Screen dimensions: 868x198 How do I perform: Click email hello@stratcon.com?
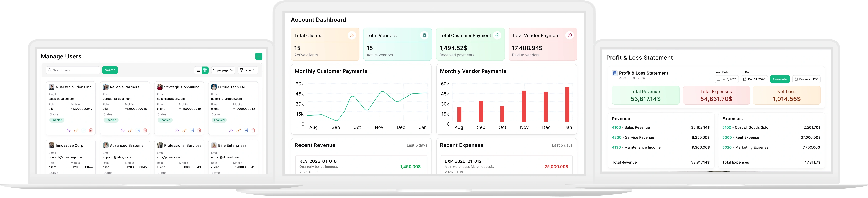pos(171,99)
